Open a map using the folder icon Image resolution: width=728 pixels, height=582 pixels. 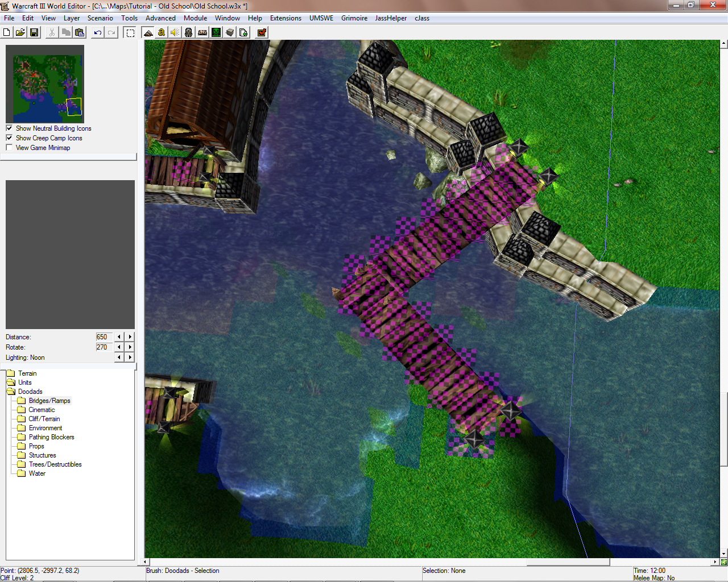[20, 32]
